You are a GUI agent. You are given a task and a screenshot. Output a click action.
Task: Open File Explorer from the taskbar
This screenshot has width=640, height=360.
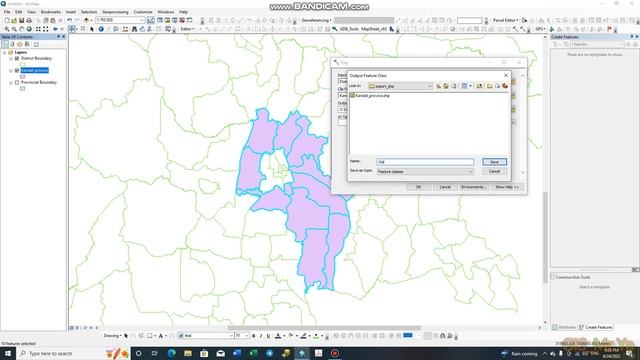(x=188, y=353)
